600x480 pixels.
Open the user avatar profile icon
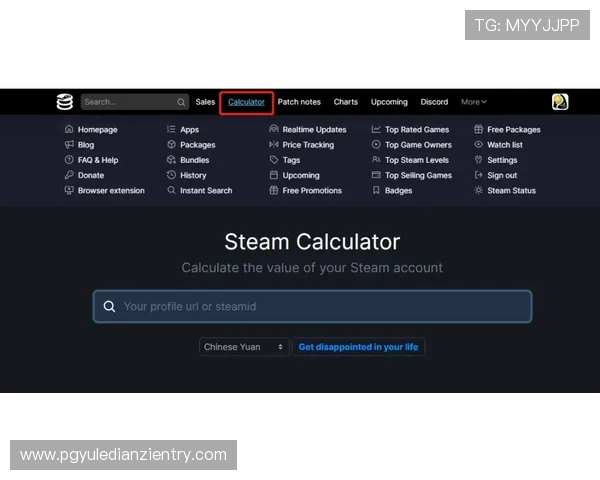tap(560, 102)
